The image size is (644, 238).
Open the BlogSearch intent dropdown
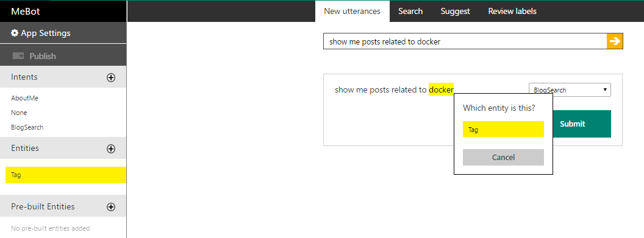click(x=569, y=89)
